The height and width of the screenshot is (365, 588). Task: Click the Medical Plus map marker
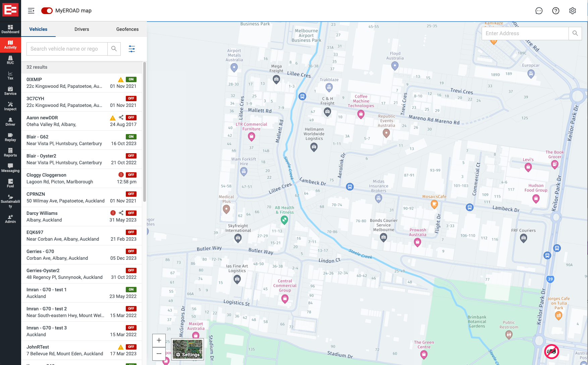coord(226,209)
